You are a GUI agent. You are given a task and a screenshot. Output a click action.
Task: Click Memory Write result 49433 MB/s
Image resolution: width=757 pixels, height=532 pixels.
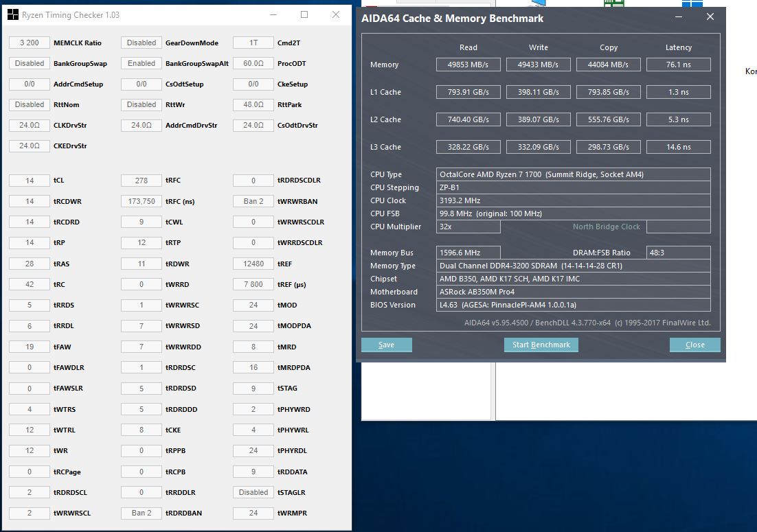pos(539,65)
